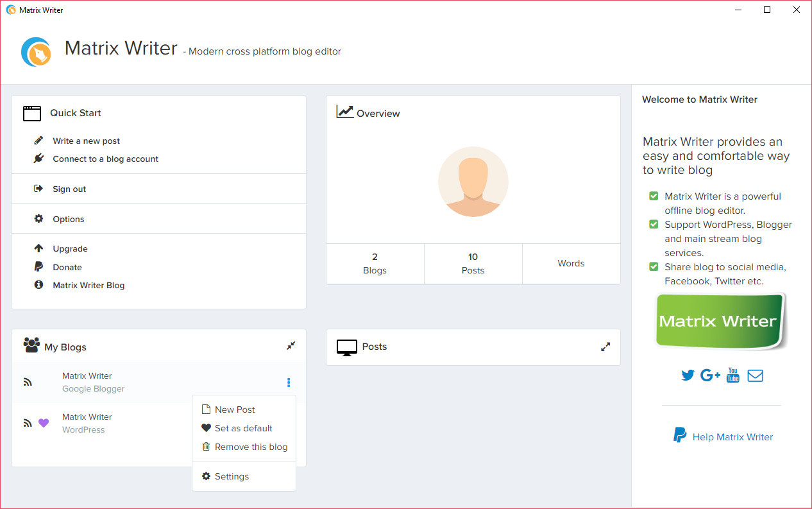The image size is (812, 509).
Task: Click the info icon beside Matrix Writer Blog
Action: click(x=38, y=285)
